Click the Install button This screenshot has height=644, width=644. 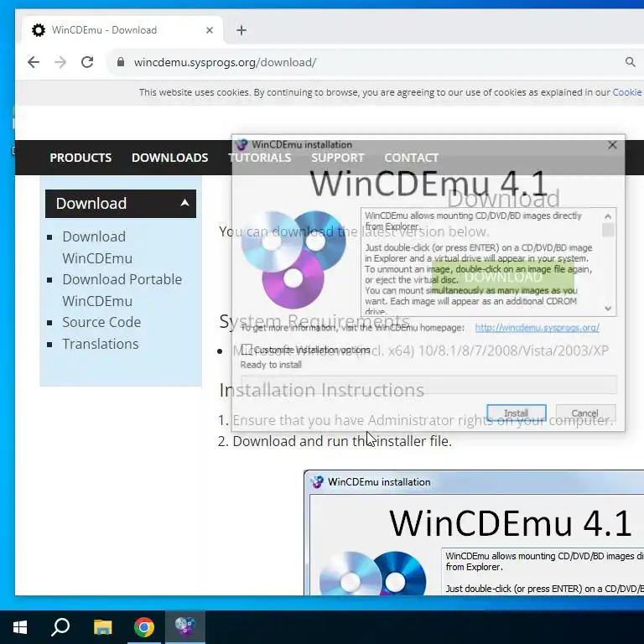[517, 413]
